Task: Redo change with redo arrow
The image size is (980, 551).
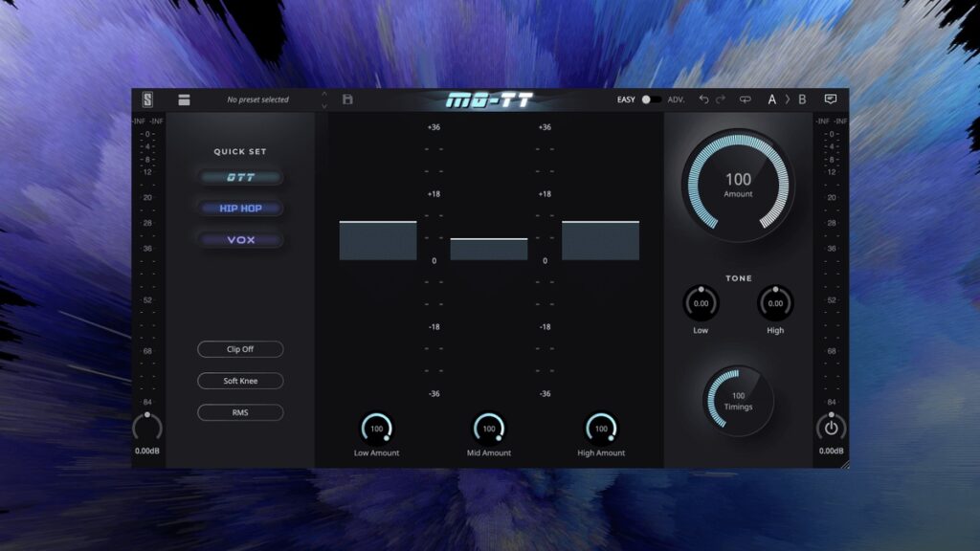Action: 721,99
